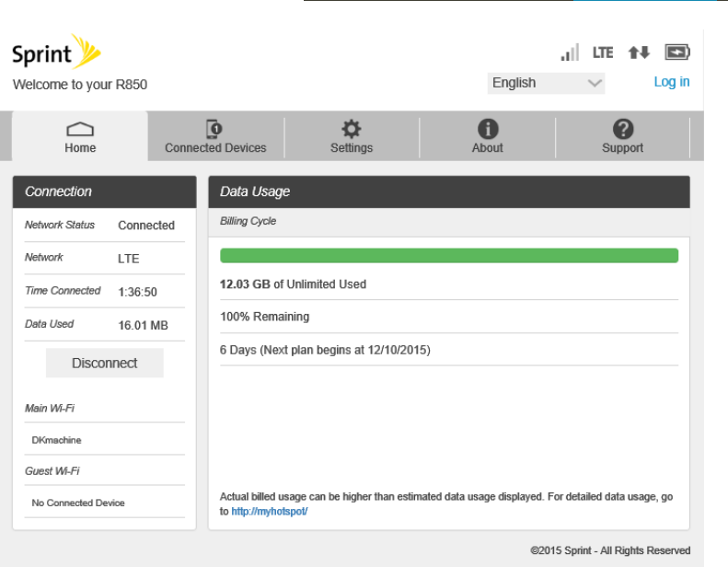Screen dimensions: 728x567
Task: Click the Guest Wi-Fi label
Action: tap(52, 471)
